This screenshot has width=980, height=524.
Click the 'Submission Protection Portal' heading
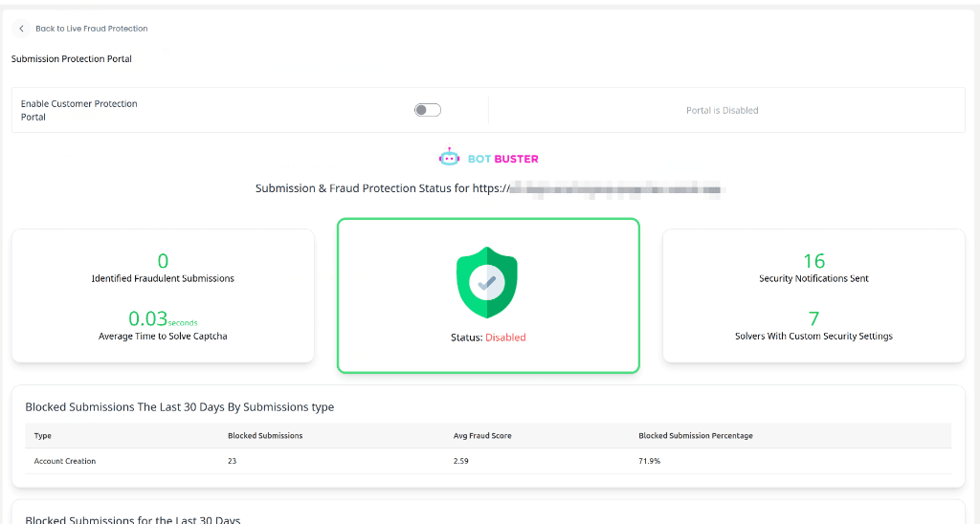[71, 58]
